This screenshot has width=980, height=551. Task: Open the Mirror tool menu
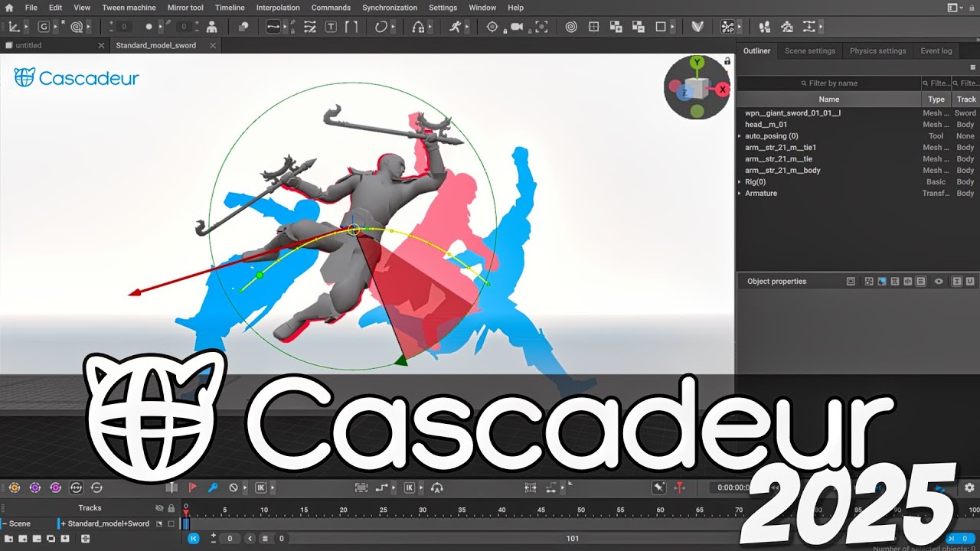pyautogui.click(x=185, y=8)
